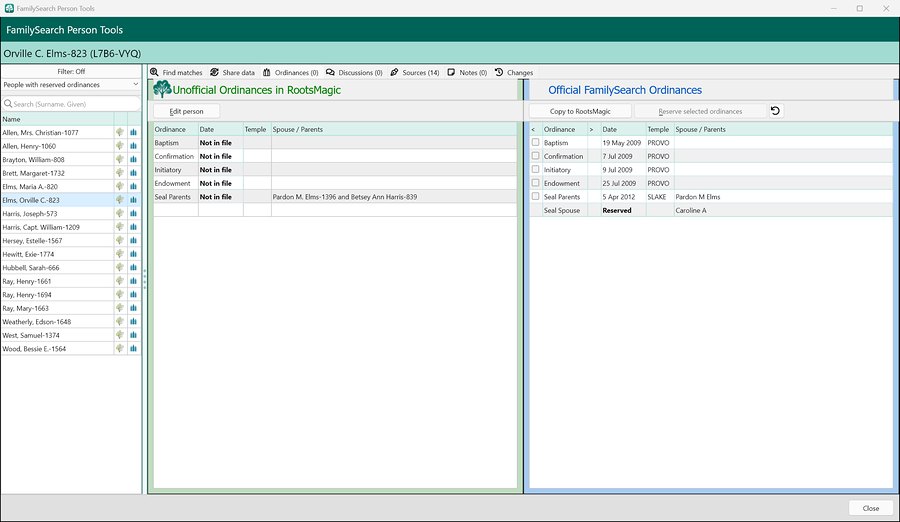Switch to Ordinances (0) tab

[290, 72]
